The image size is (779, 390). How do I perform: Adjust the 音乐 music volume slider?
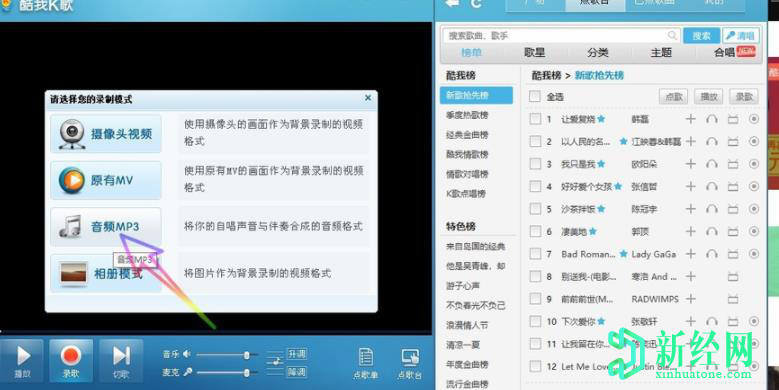227,355
